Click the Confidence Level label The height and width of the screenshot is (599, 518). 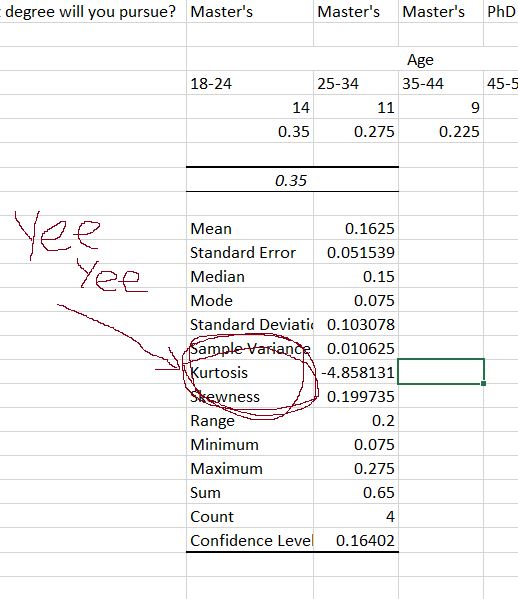tap(250, 540)
